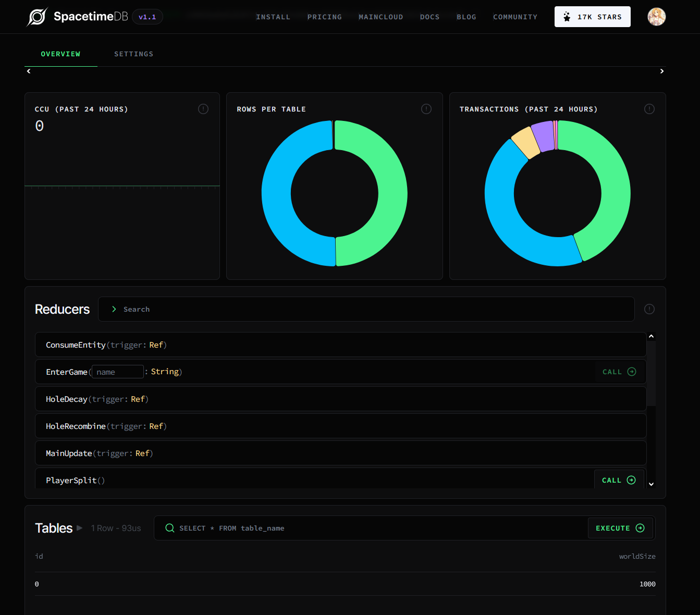Click info icon on Rows Per Table panel
700x615 pixels.
pyautogui.click(x=426, y=109)
